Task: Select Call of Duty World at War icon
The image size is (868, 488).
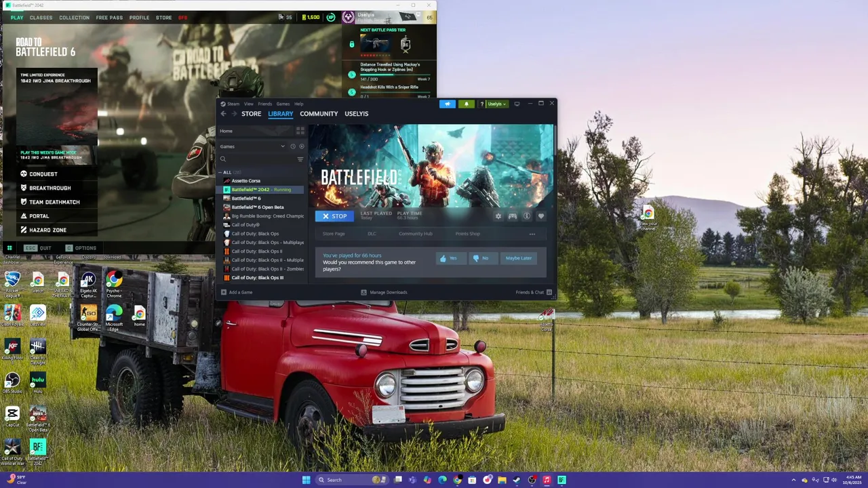Action: [12, 452]
